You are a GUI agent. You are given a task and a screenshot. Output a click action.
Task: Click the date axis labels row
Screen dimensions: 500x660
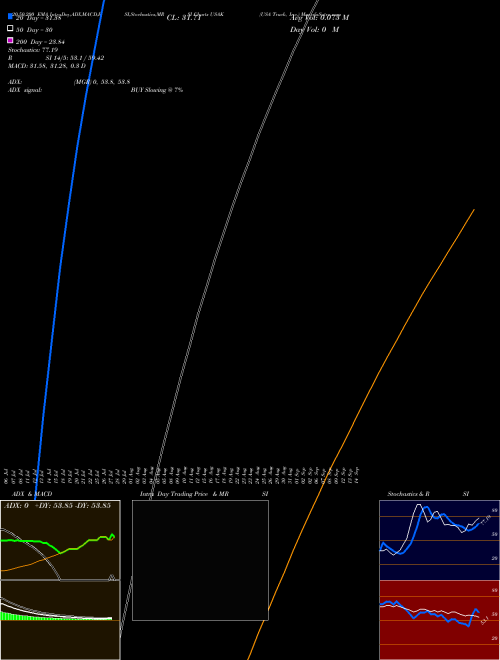coord(181,475)
